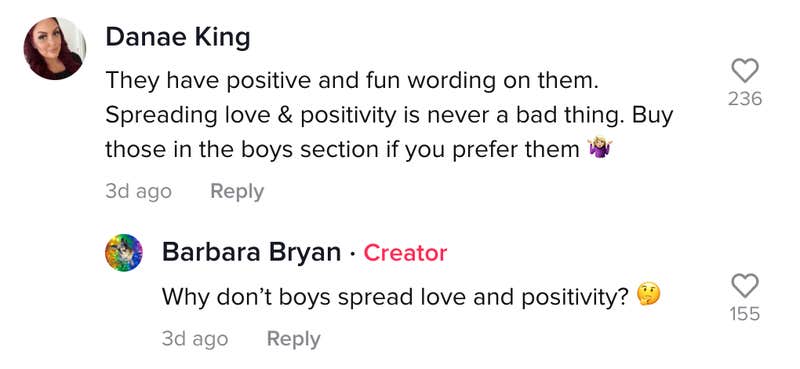Like Danae King's comment with the heart
The width and height of the screenshot is (800, 369).
pyautogui.click(x=745, y=70)
